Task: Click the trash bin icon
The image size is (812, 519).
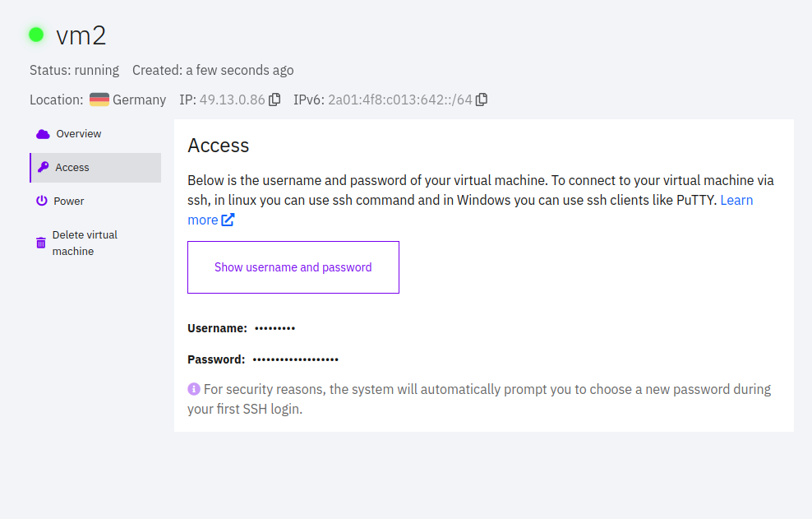Action: [x=41, y=243]
